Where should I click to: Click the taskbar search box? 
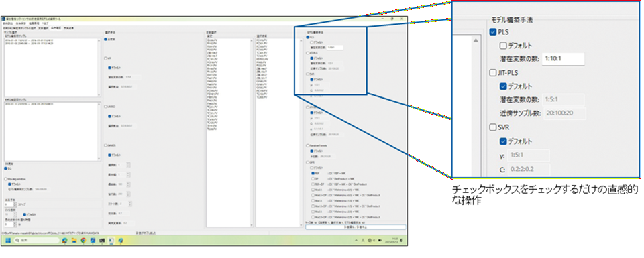pyautogui.click(x=36, y=241)
